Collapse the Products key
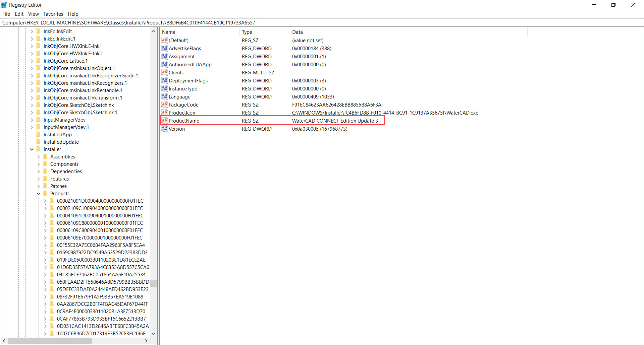 (39, 194)
